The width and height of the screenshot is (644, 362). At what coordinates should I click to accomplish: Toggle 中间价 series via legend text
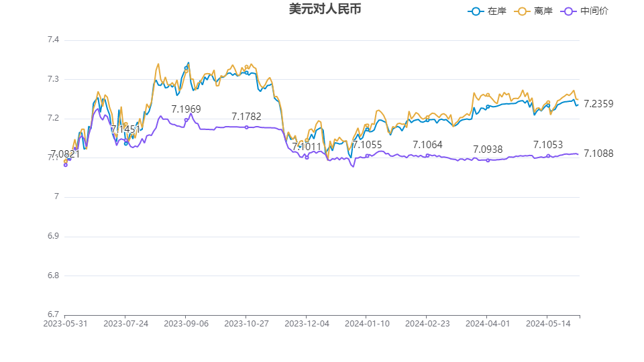(594, 11)
